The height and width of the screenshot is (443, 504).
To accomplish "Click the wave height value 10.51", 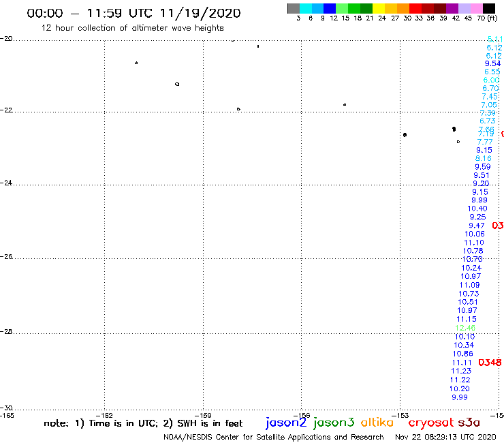I will [x=468, y=302].
